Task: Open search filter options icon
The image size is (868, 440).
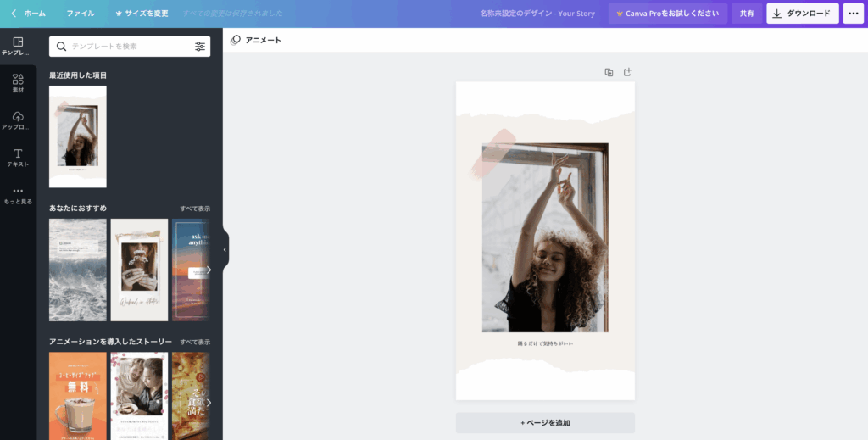Action: pos(200,47)
